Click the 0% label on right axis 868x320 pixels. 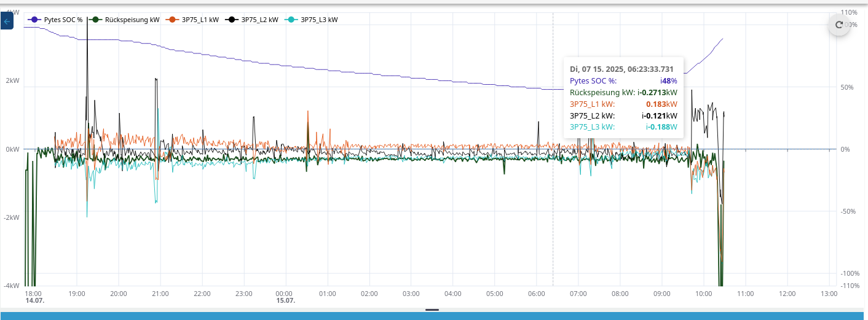point(845,149)
